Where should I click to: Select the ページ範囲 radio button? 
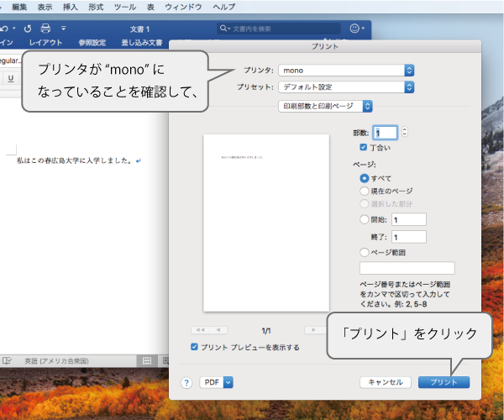(365, 252)
